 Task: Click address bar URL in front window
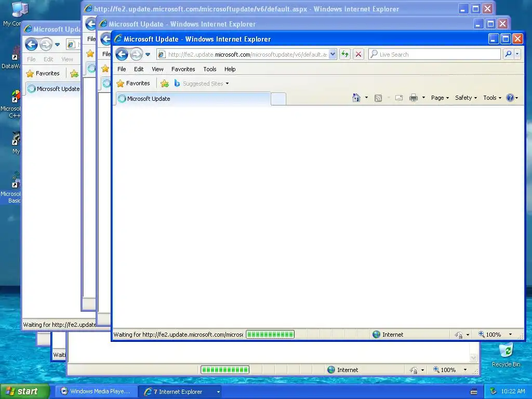[x=247, y=54]
